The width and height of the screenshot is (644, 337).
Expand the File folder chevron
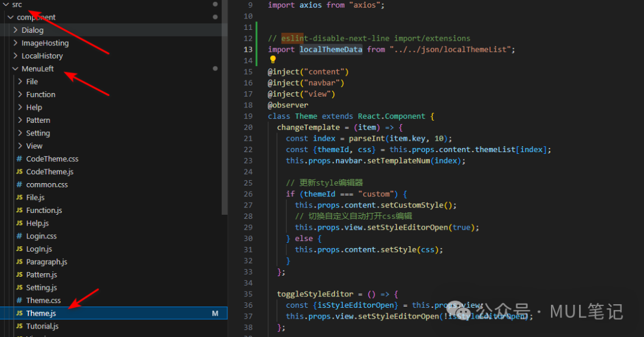pos(20,82)
